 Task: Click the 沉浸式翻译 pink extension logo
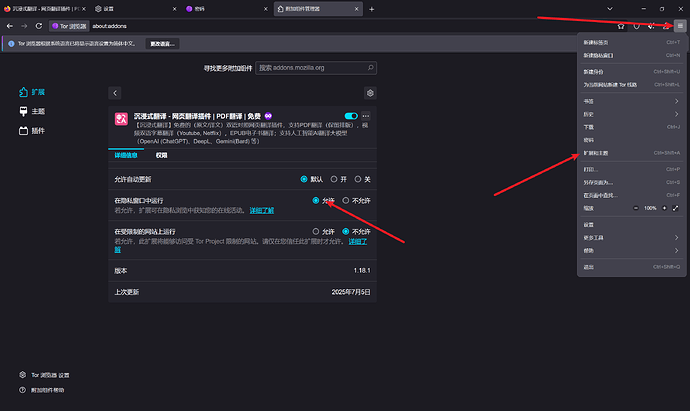[121, 118]
